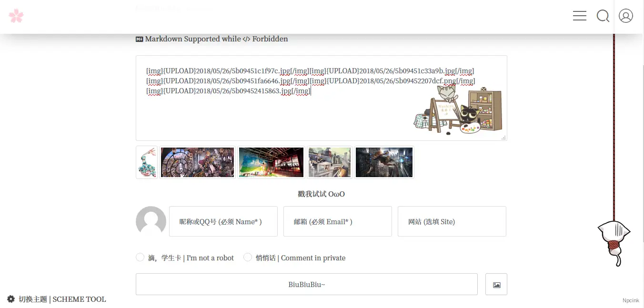Enable "Comment in private" option

tap(248, 258)
